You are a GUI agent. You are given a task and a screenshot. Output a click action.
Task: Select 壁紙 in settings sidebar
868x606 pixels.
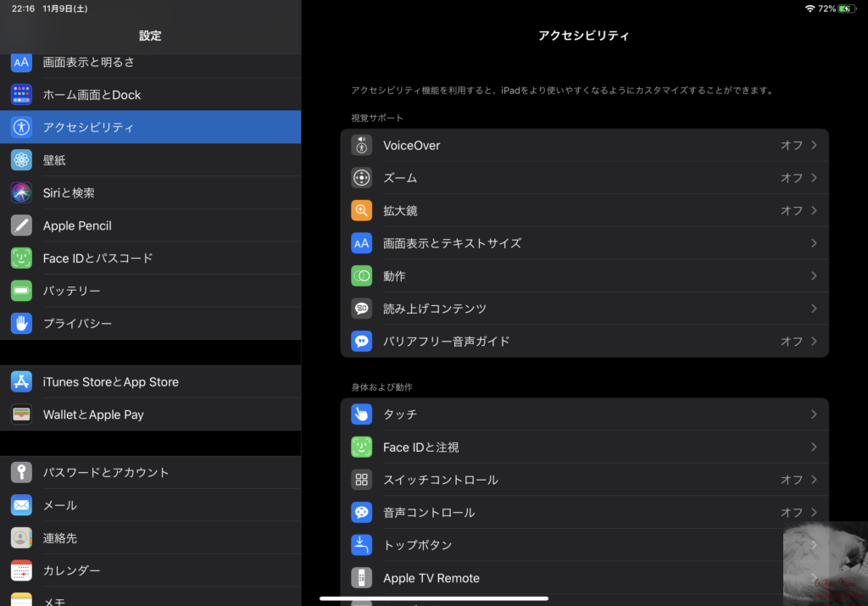151,160
